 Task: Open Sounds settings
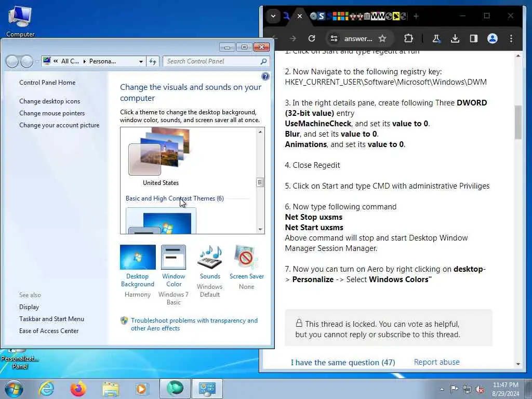[x=210, y=271]
